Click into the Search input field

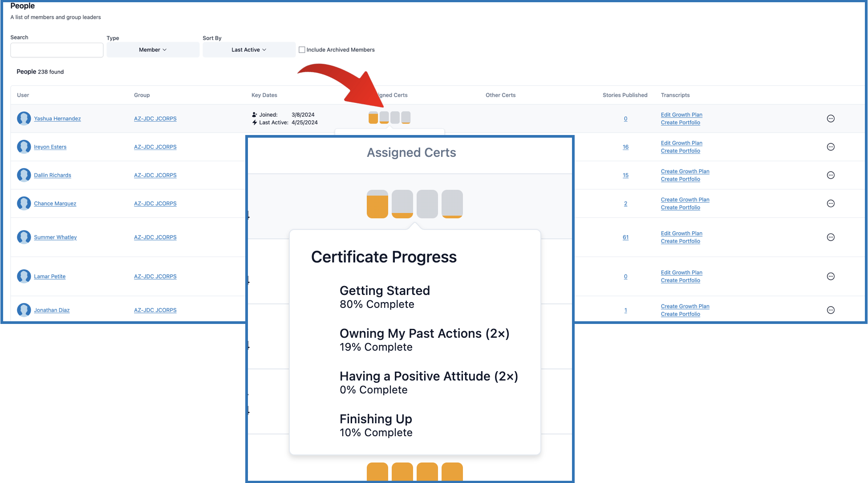[x=57, y=50]
